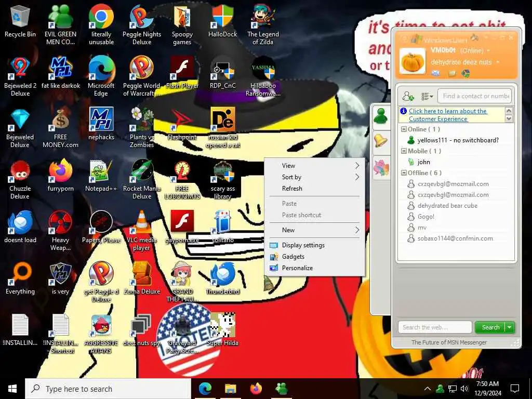
Task: Select the Flash Player shortcut
Action: point(182,73)
